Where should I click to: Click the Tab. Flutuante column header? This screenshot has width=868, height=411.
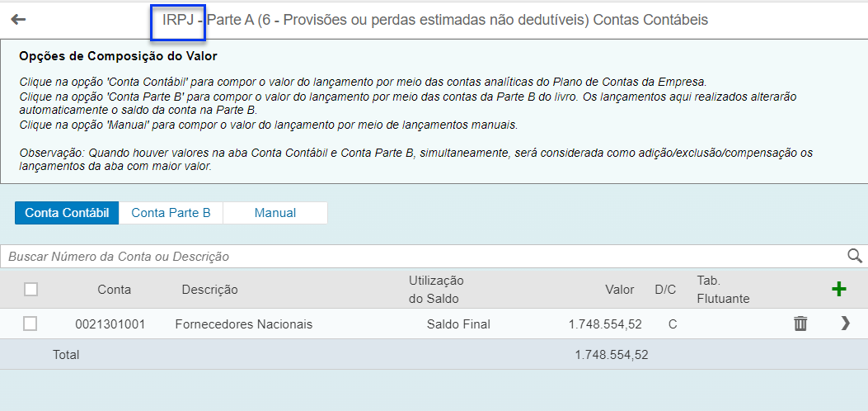tap(723, 290)
